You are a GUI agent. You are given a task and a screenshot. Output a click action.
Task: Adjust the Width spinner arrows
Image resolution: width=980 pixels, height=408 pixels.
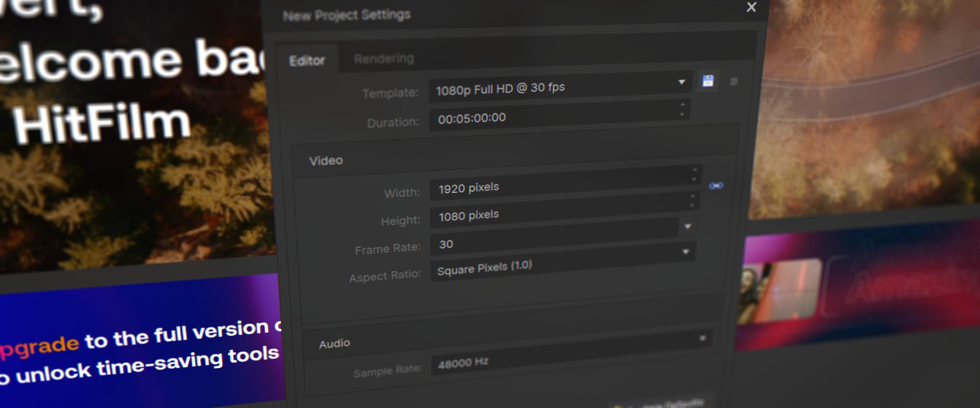click(695, 174)
